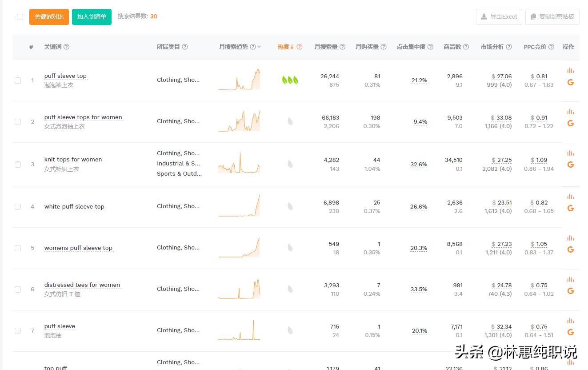The width and height of the screenshot is (588, 370).
Task: Click the underlined 21.2% click concentration value
Action: click(419, 80)
